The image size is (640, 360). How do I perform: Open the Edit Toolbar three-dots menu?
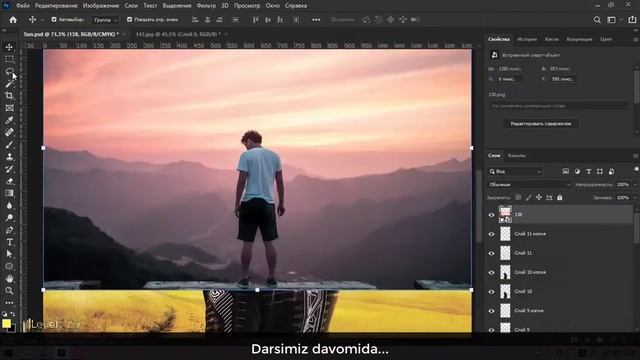pyautogui.click(x=9, y=303)
